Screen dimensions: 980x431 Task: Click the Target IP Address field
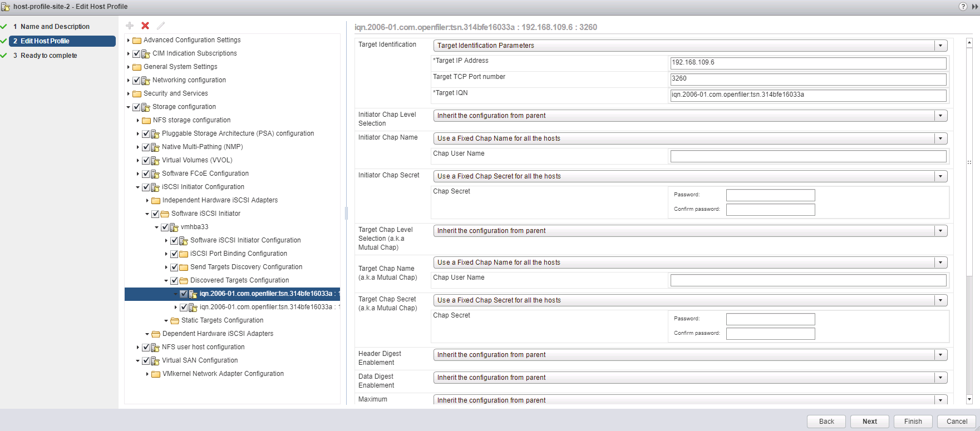[808, 63]
